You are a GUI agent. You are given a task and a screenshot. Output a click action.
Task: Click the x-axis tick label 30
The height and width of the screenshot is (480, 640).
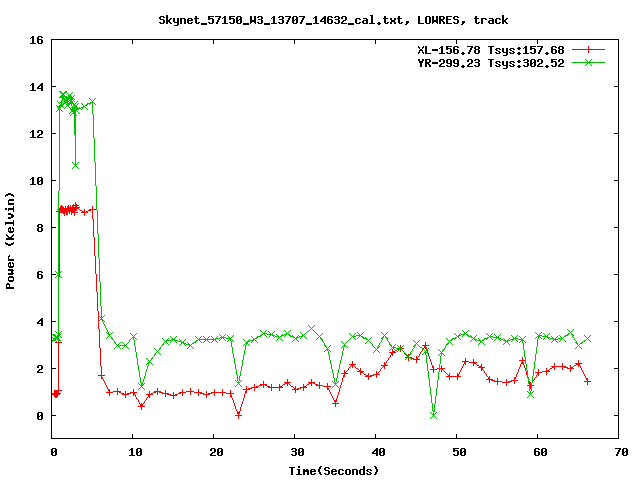pyautogui.click(x=298, y=452)
